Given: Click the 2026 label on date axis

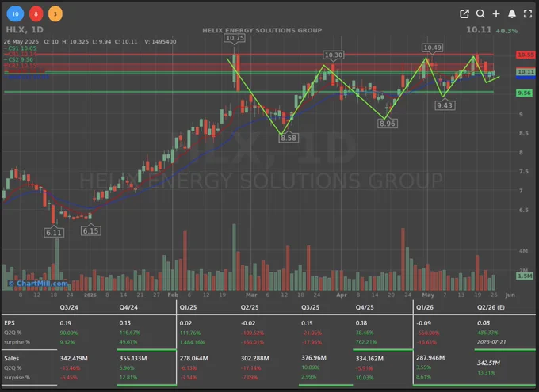Looking at the screenshot, I should click(90, 295).
